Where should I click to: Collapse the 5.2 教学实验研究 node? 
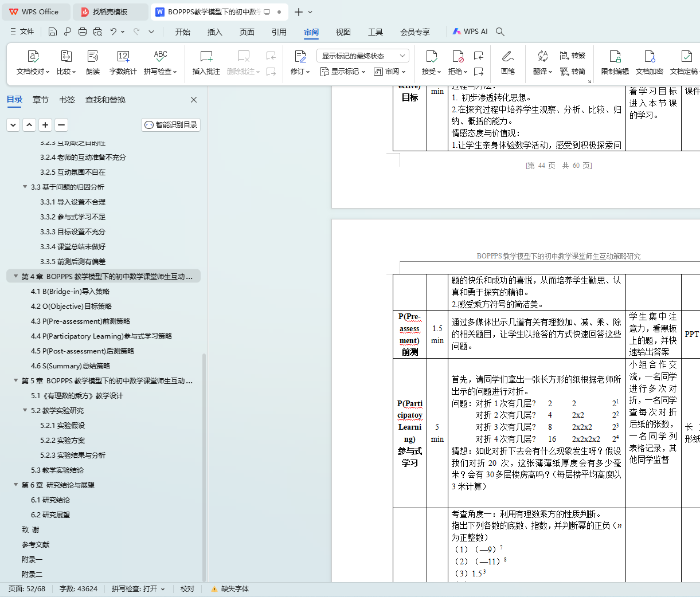25,410
